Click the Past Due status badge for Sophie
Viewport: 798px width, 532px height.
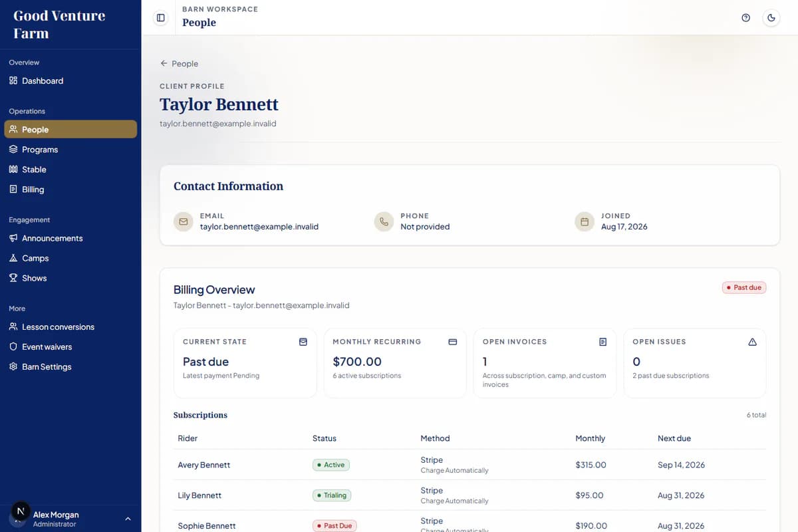pyautogui.click(x=334, y=525)
